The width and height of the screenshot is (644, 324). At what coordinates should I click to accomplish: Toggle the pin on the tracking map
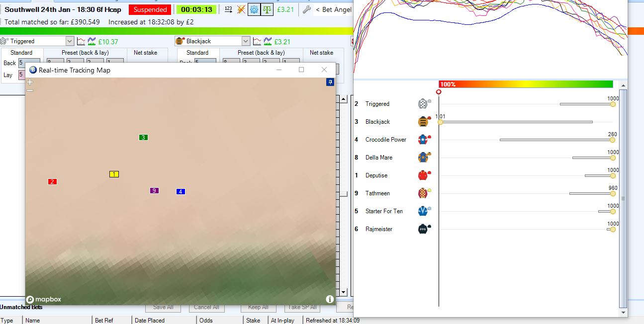pyautogui.click(x=330, y=82)
